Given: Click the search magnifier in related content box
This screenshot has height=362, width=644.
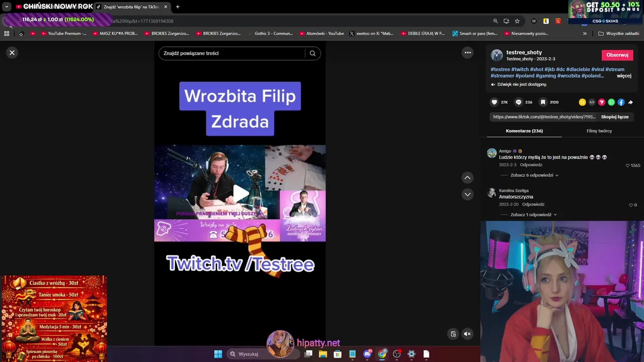Looking at the screenshot, I should click(312, 53).
